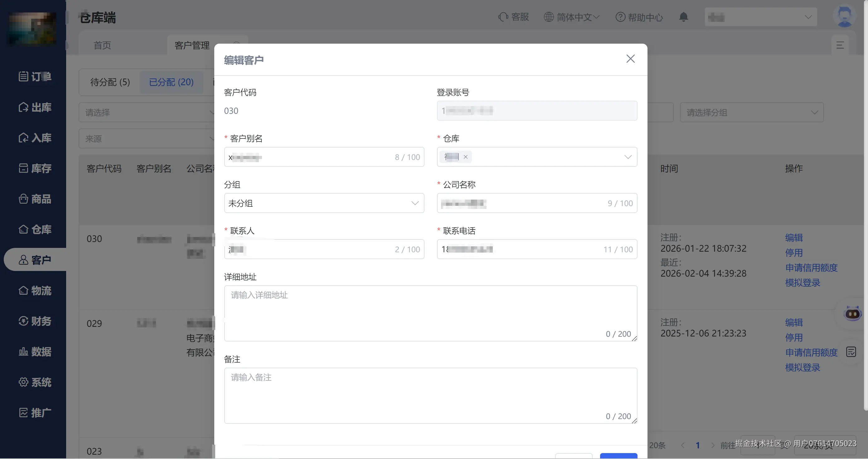Viewport: 868px width, 459px height.
Task: Open the 请选择分组 filter dropdown
Action: tap(751, 113)
